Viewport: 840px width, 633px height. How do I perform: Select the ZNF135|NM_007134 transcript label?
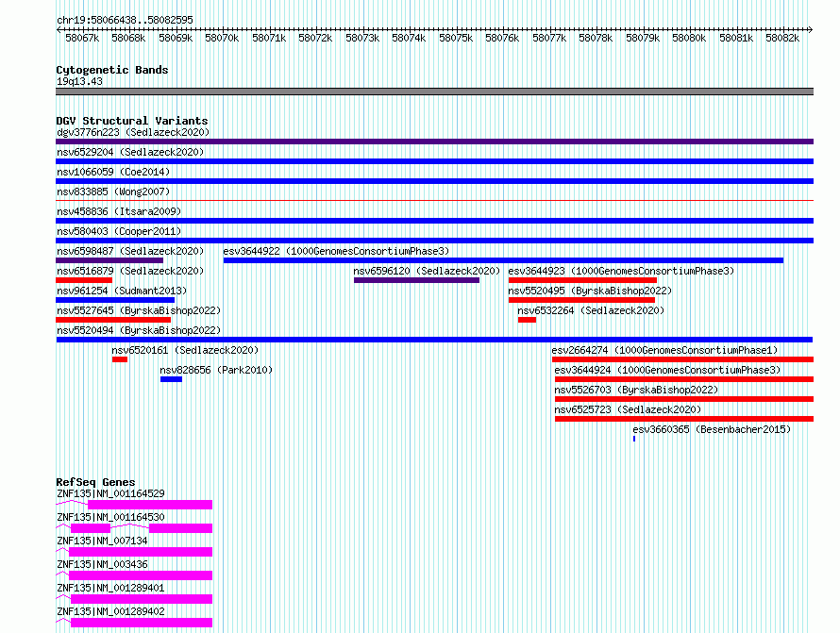[102, 541]
